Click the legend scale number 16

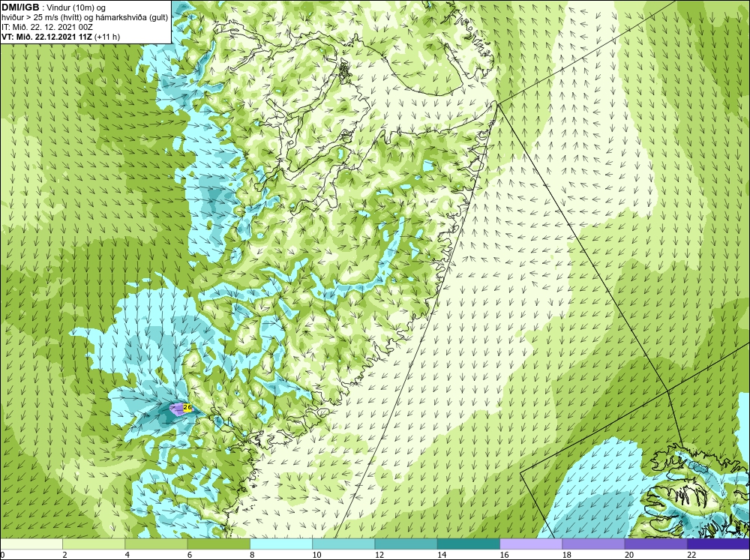click(x=504, y=555)
